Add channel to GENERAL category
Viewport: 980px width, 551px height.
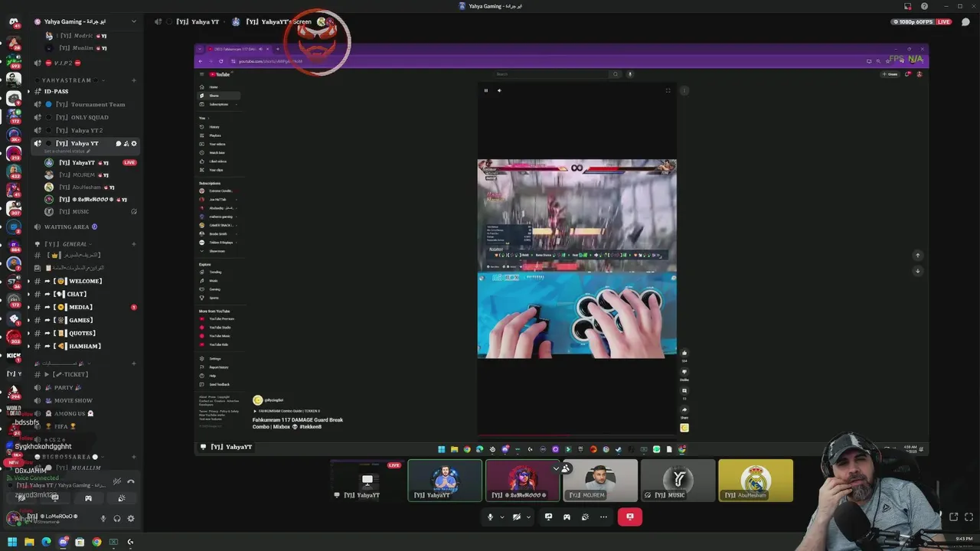pos(134,244)
